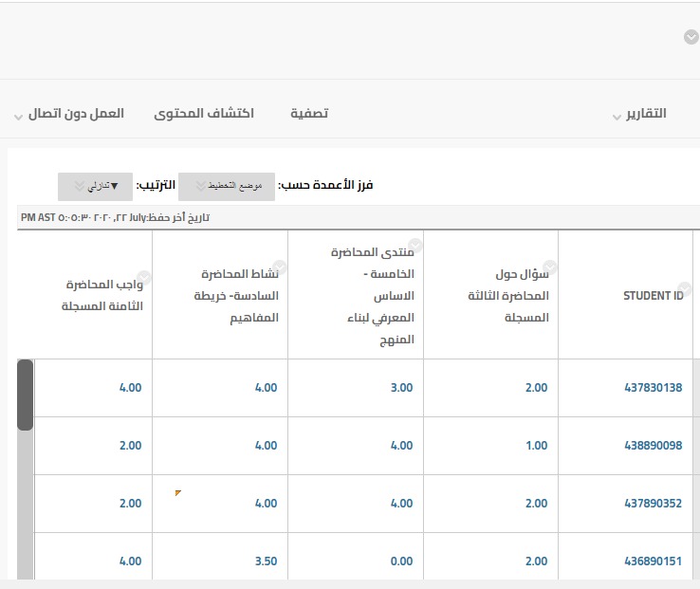Screen dimensions: 700x589
Task: Select student ID 437890352
Action: pos(653,504)
